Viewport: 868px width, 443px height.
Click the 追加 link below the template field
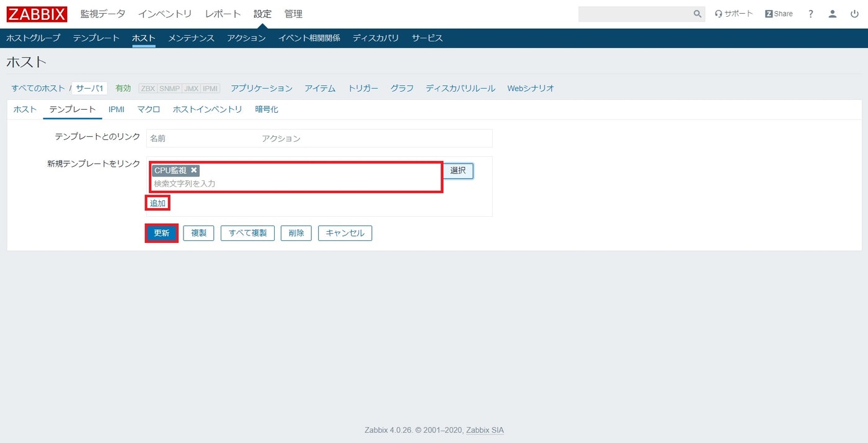coord(157,203)
